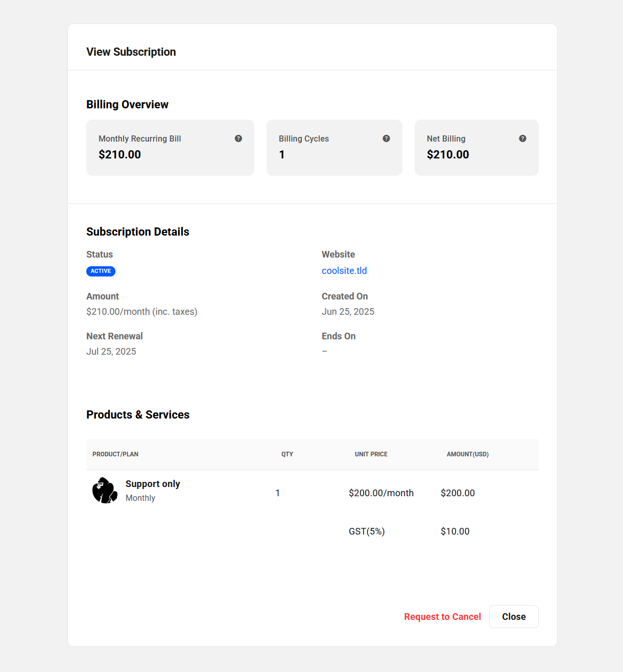
Task: Click the Billing Cycles count value
Action: [x=282, y=154]
